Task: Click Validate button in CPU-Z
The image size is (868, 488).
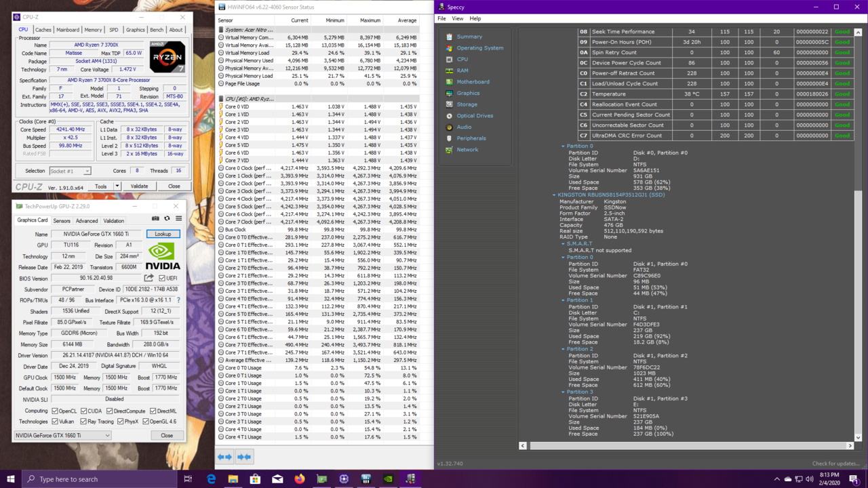Action: pyautogui.click(x=139, y=186)
